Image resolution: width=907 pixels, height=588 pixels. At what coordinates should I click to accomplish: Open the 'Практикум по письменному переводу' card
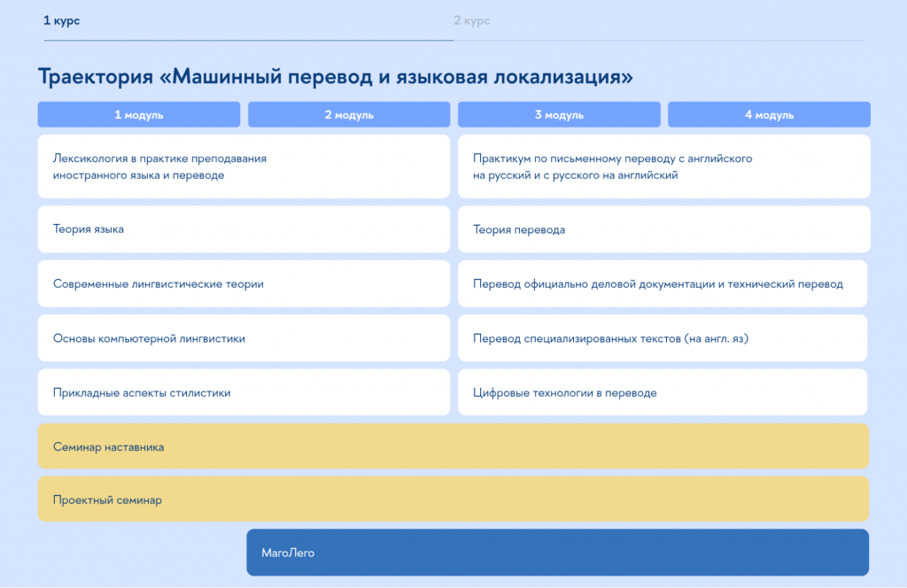point(664,166)
